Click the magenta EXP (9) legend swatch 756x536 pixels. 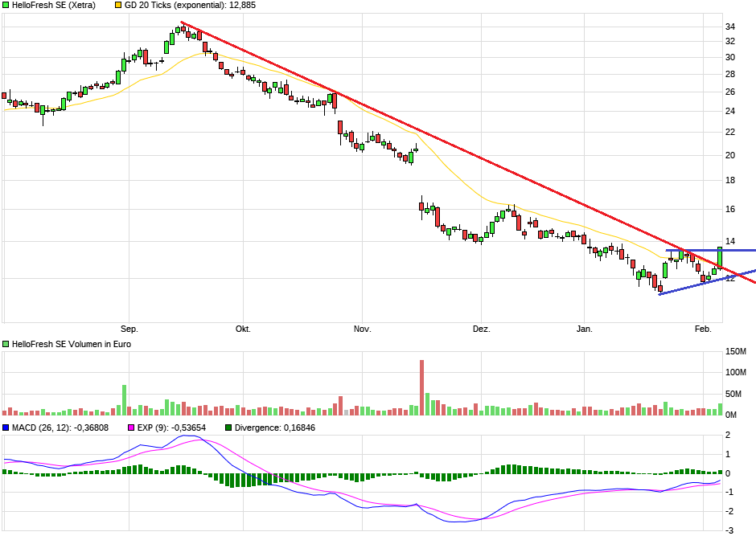(x=133, y=428)
